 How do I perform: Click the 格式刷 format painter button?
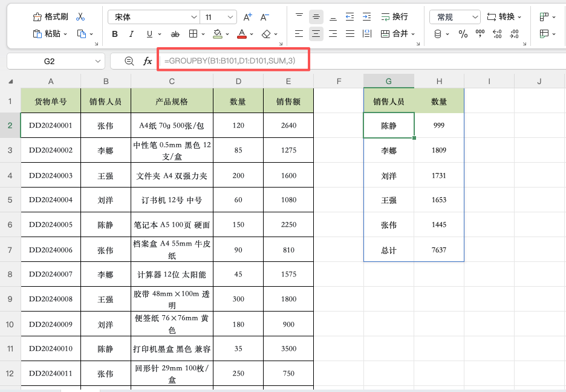point(51,16)
